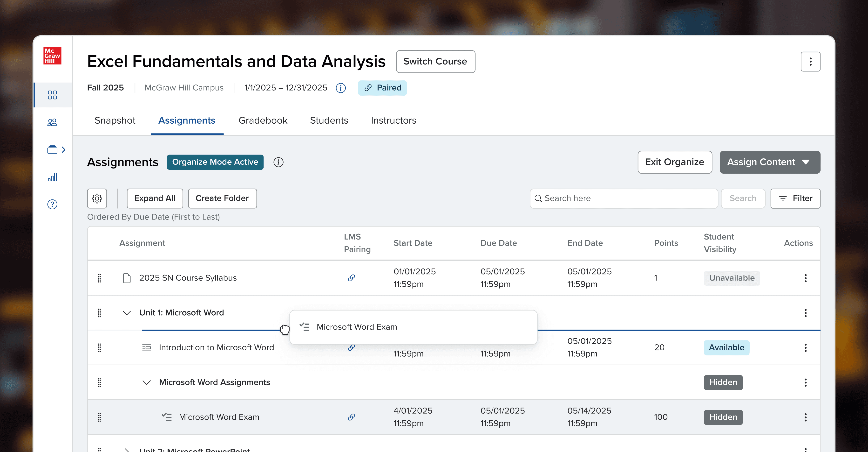Open course options kebab menu top right
This screenshot has height=452, width=868.
tap(810, 62)
